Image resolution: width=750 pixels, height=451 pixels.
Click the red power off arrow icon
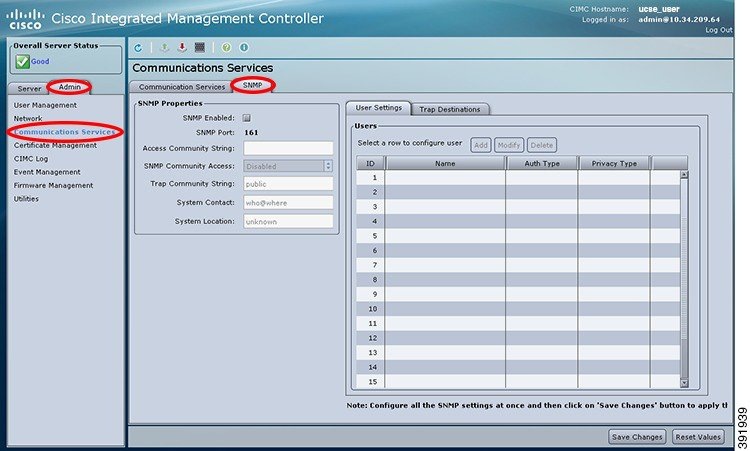pos(181,47)
